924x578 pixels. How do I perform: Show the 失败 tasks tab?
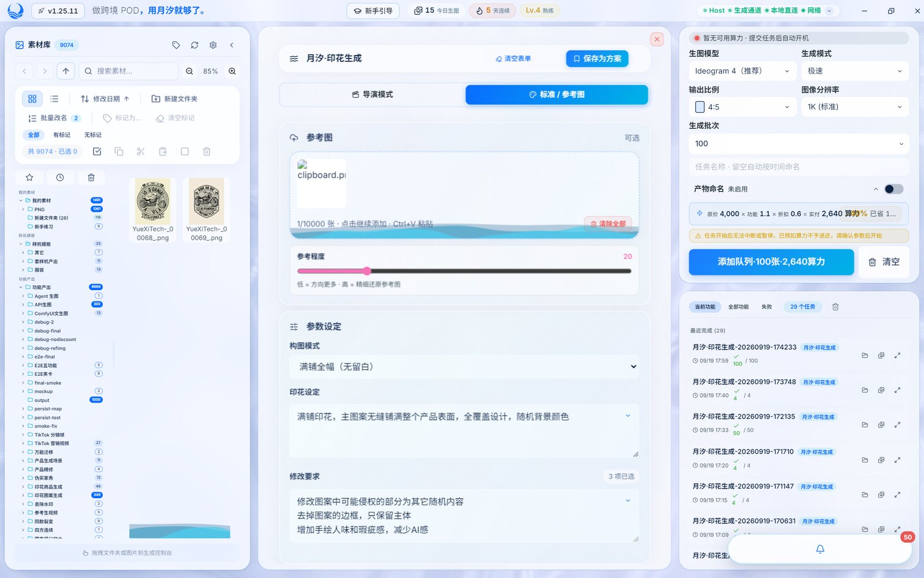click(x=766, y=307)
